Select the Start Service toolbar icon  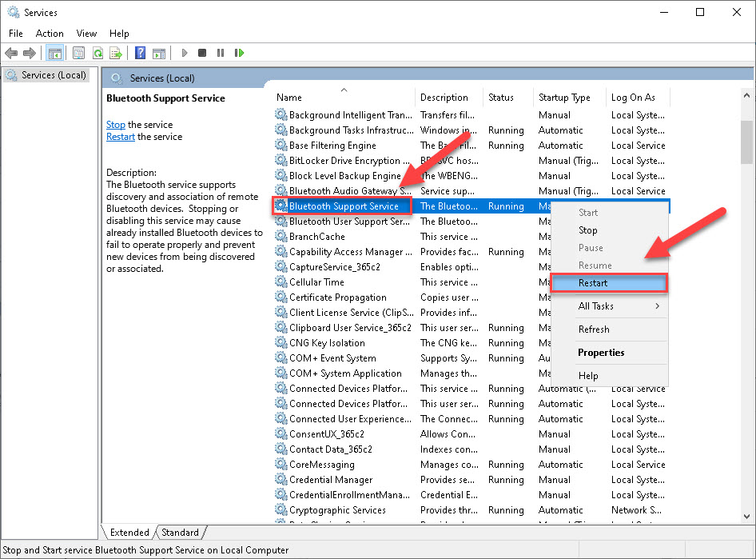pyautogui.click(x=184, y=53)
